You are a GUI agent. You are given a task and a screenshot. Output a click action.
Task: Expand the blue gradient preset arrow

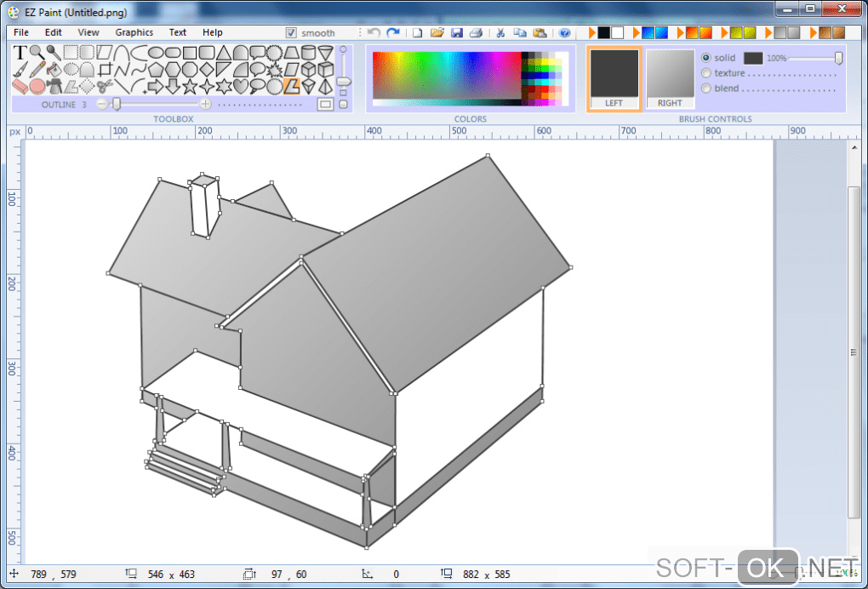coord(636,32)
